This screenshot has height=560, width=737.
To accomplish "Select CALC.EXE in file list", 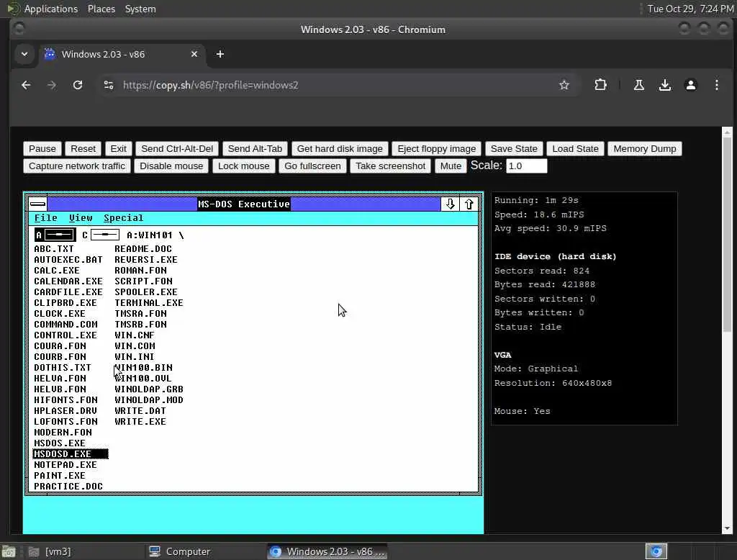I will click(57, 271).
